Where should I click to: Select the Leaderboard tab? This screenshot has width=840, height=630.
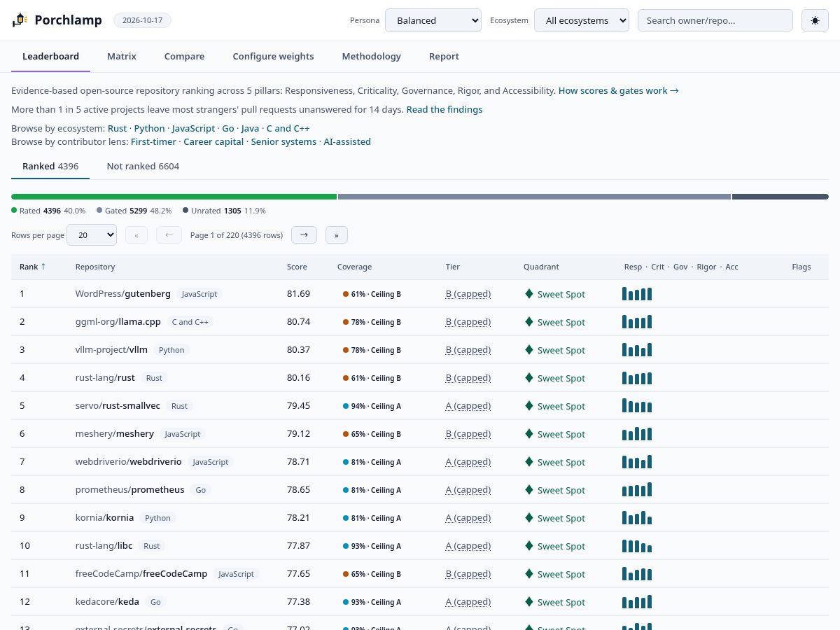click(x=50, y=56)
